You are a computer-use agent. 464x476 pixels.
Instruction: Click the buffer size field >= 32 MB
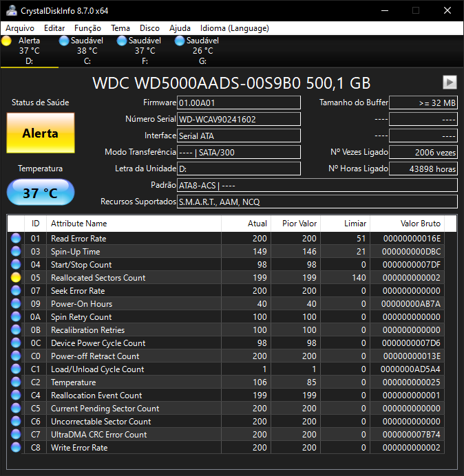pos(423,103)
